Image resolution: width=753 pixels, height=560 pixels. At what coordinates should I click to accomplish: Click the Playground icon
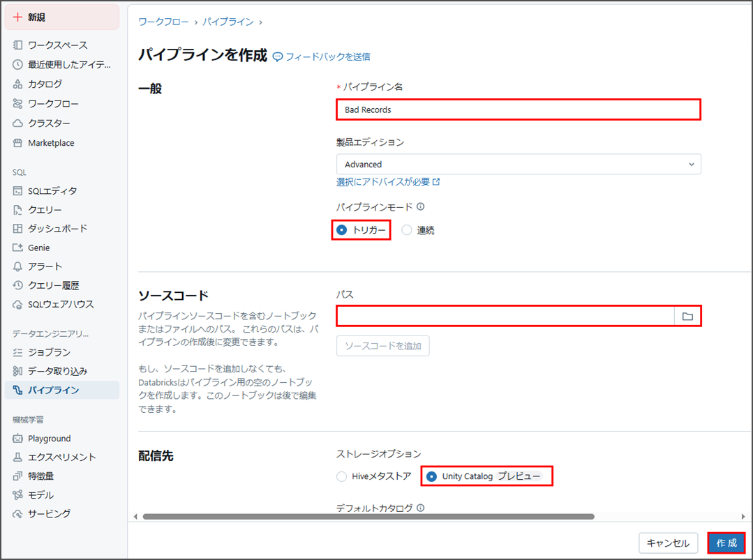(17, 438)
